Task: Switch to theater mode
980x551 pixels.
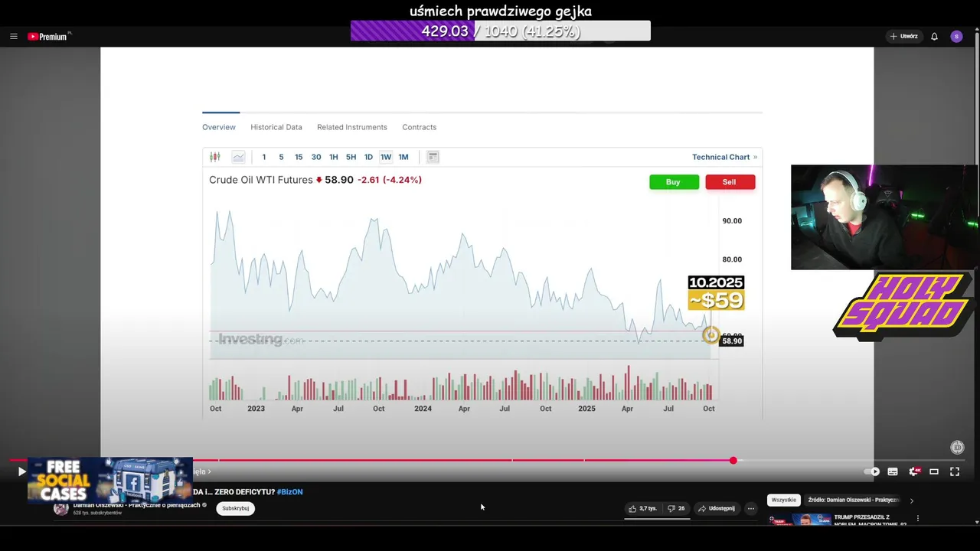Action: coord(934,471)
